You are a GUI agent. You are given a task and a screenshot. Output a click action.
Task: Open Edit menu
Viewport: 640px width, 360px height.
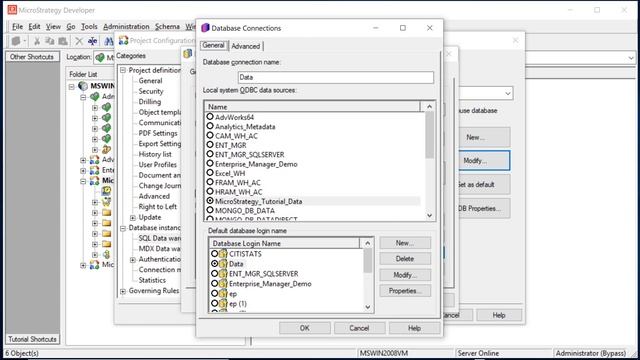coord(34,27)
